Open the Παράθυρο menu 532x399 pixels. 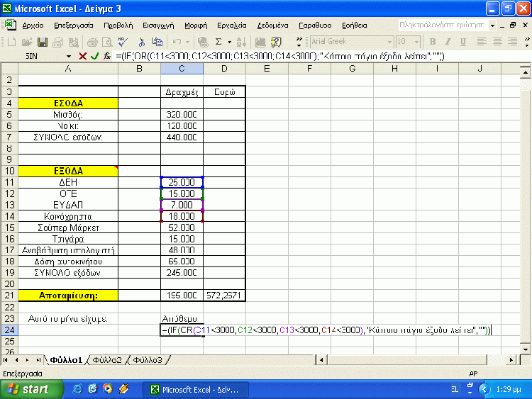tap(315, 26)
